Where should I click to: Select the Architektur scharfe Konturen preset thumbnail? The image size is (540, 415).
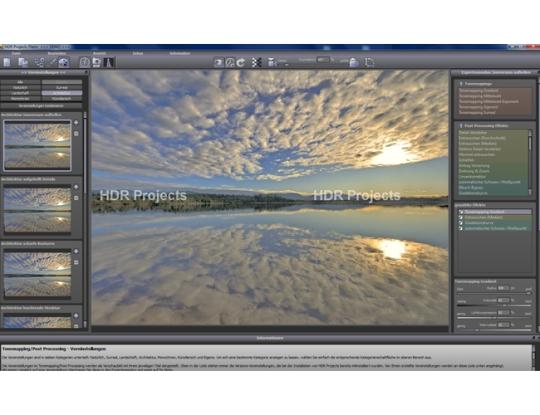tap(37, 274)
